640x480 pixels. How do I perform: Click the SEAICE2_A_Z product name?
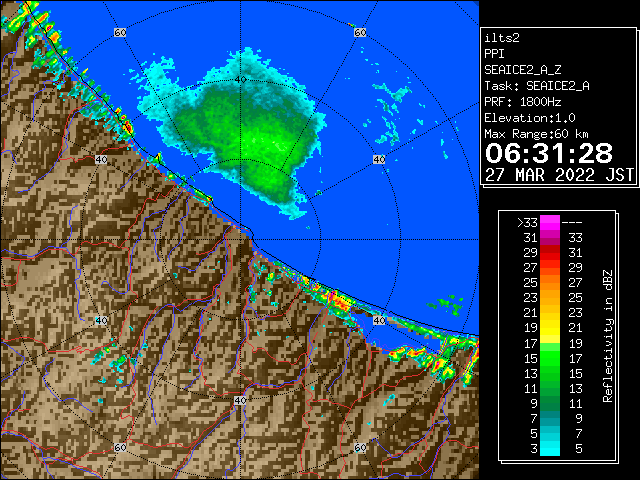tap(522, 70)
